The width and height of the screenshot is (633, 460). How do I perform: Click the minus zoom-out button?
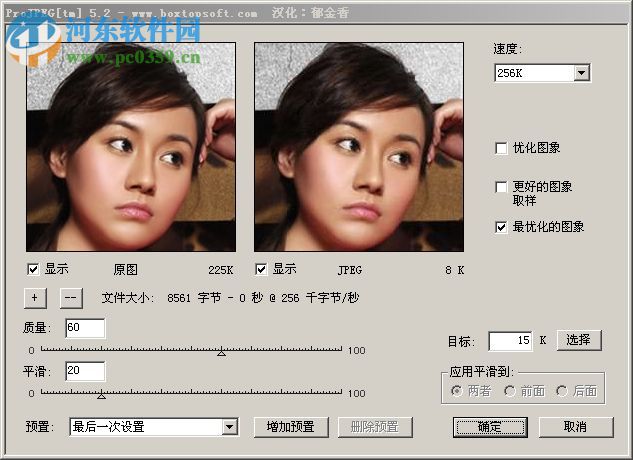(x=71, y=298)
